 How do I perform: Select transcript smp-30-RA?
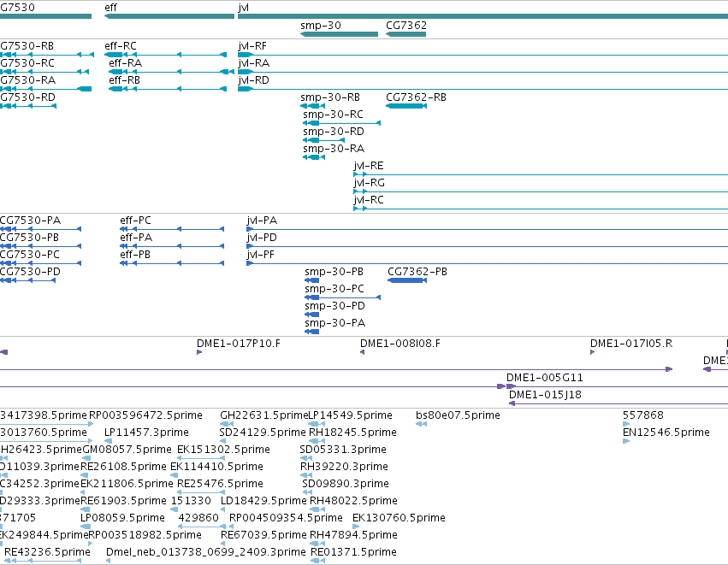click(314, 158)
